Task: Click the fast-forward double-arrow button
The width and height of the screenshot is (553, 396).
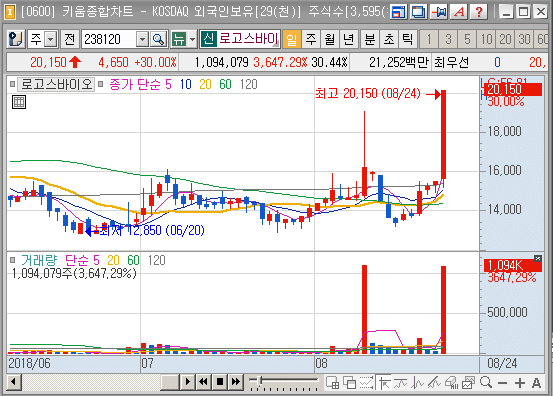Action: (236, 382)
